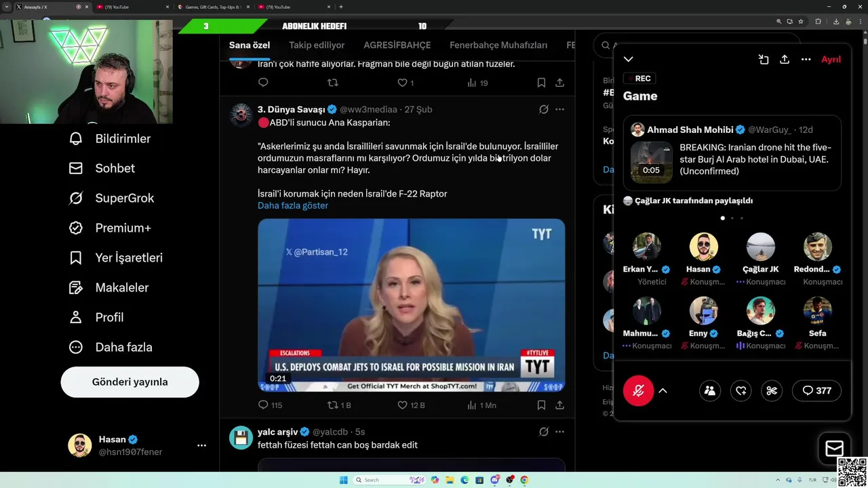The height and width of the screenshot is (488, 868).
Task: Open Windows Start menu
Action: click(x=344, y=480)
